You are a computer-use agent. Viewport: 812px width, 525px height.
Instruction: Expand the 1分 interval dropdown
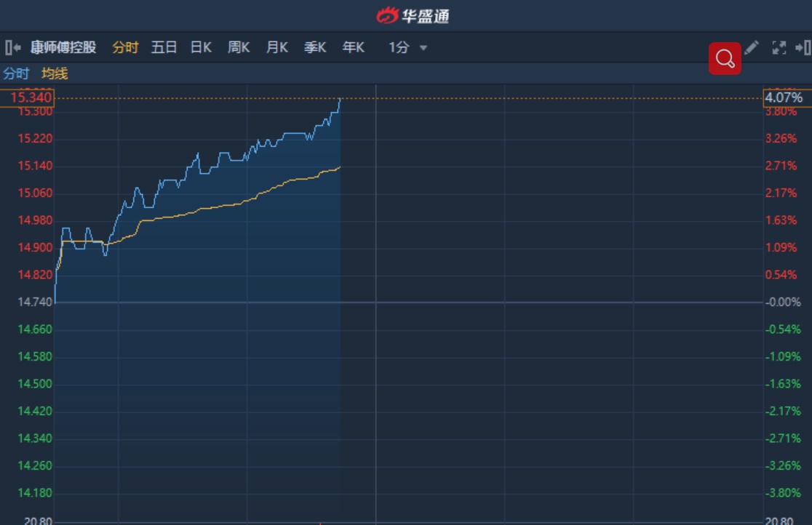[407, 48]
